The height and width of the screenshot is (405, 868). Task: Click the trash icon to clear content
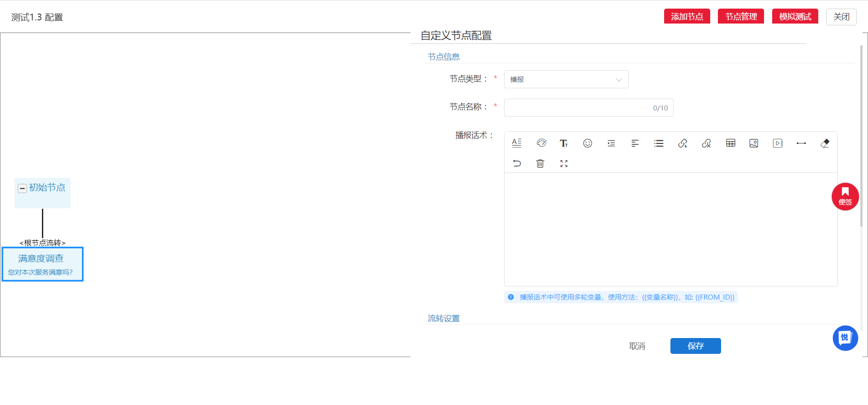pyautogui.click(x=540, y=163)
